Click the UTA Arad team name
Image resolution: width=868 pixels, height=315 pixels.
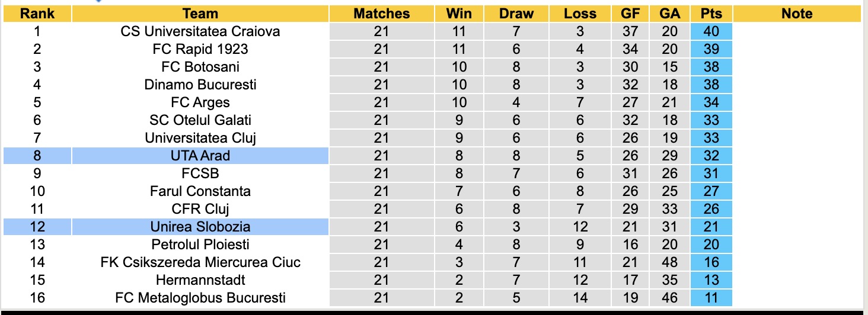(200, 156)
